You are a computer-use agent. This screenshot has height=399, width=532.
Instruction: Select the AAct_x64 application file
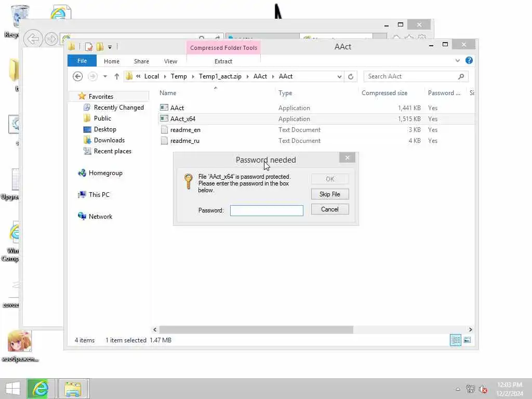click(183, 119)
